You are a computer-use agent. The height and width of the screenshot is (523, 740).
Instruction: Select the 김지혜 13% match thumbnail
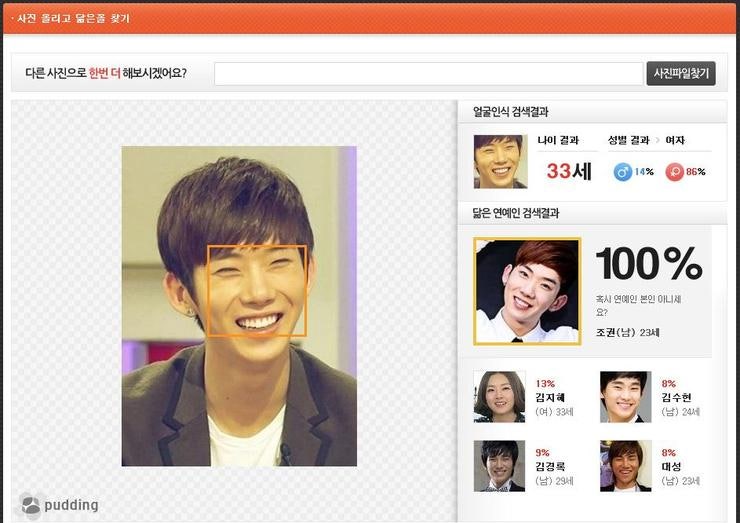499,397
